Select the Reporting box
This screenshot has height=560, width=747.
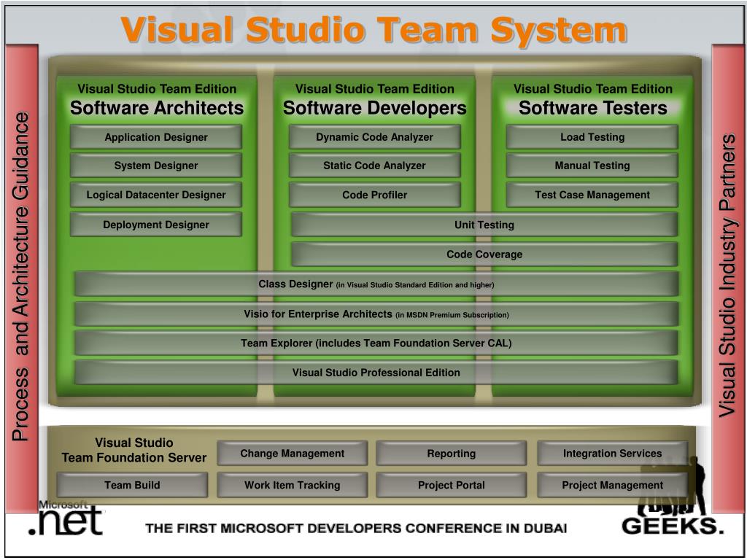coord(451,454)
